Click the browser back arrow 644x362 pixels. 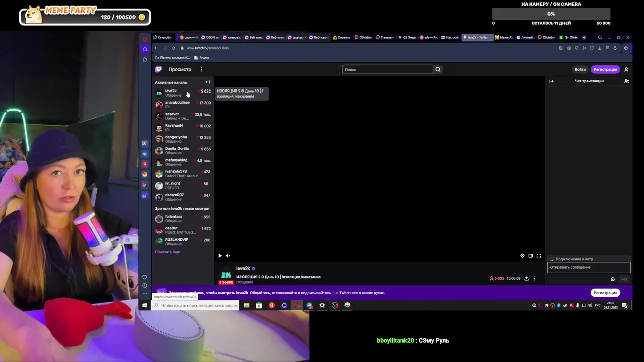(156, 48)
